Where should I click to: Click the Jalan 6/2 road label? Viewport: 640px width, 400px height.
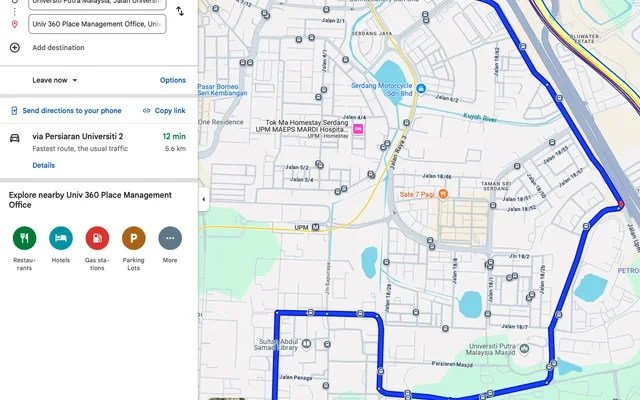tap(447, 98)
